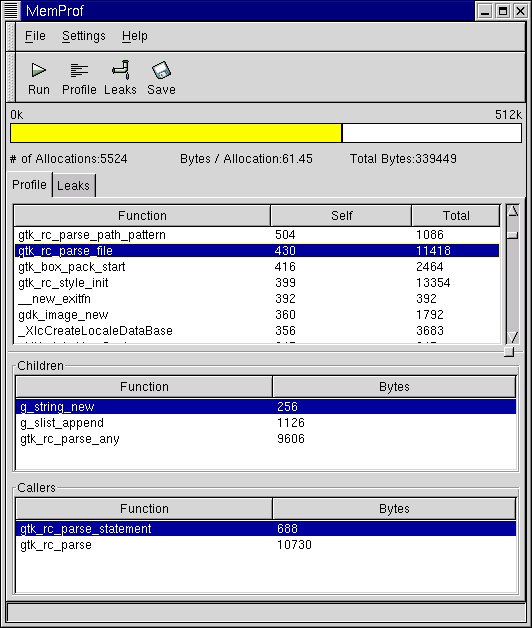Viewport: 532px width, 628px height.
Task: Select gtk_rc_parse_any in Children list
Action: click(x=266, y=439)
